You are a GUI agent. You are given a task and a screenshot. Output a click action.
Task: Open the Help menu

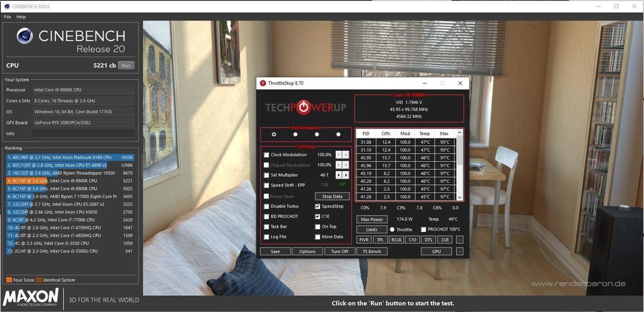coord(21,17)
